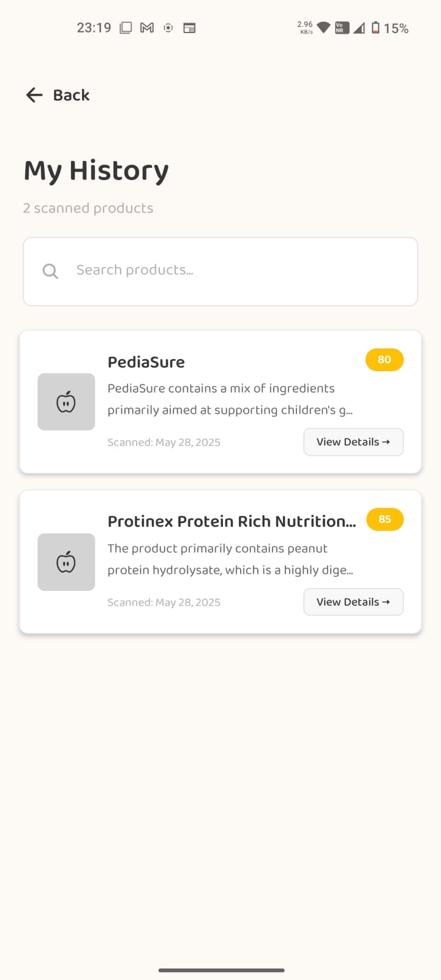Select the PediaSure product title

pyautogui.click(x=146, y=362)
